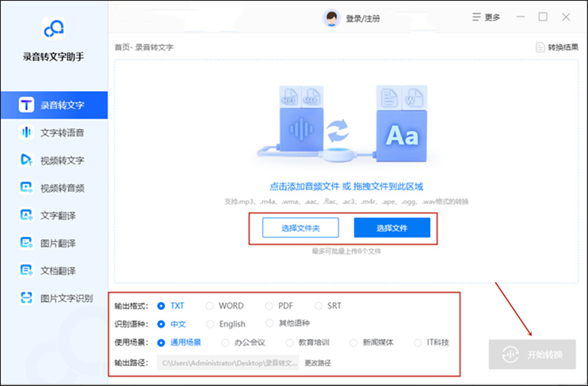Click the 首页 breadcrumb
This screenshot has height=386, width=588.
pyautogui.click(x=121, y=47)
